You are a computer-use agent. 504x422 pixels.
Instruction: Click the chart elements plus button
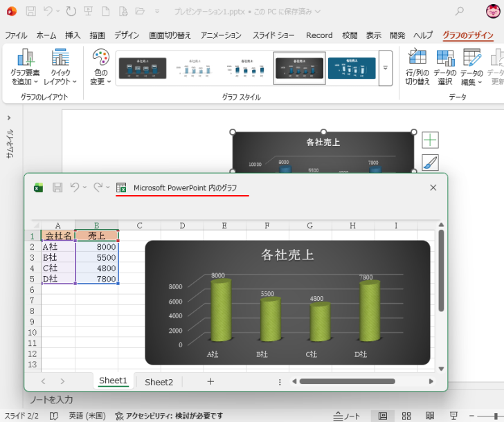430,140
